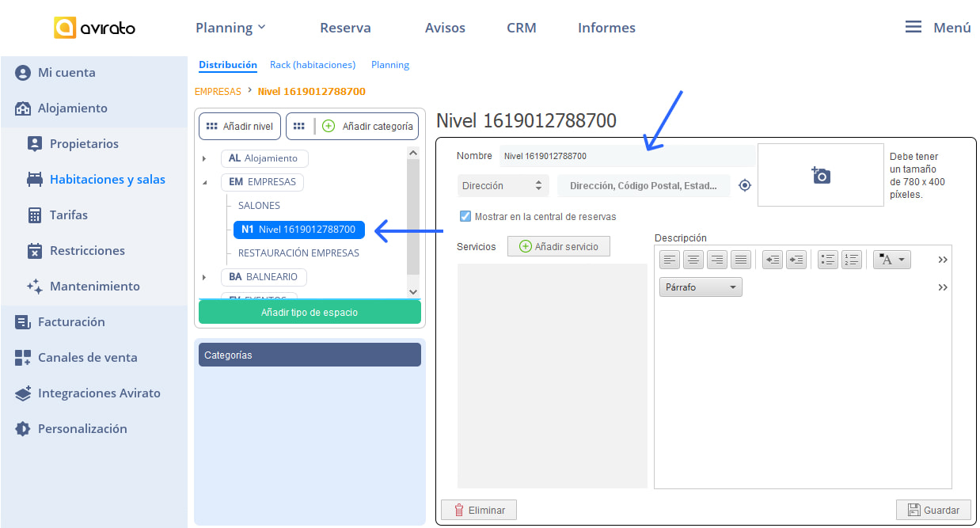
Task: Select RESTAURACIÓN EMPRESAS tree item
Action: [298, 253]
